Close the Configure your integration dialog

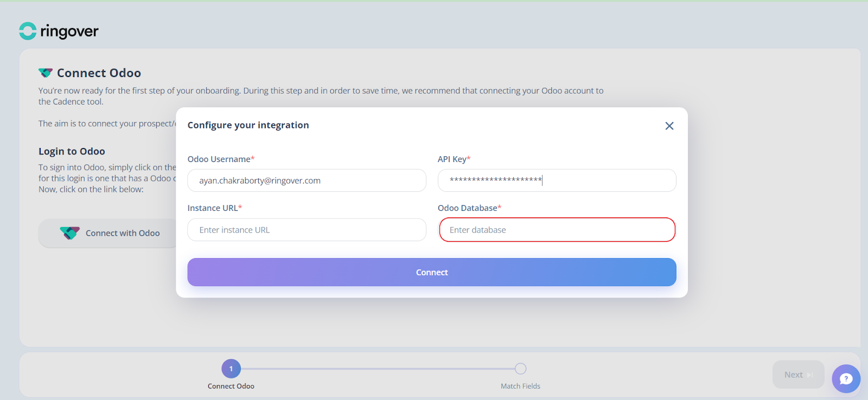pos(669,126)
